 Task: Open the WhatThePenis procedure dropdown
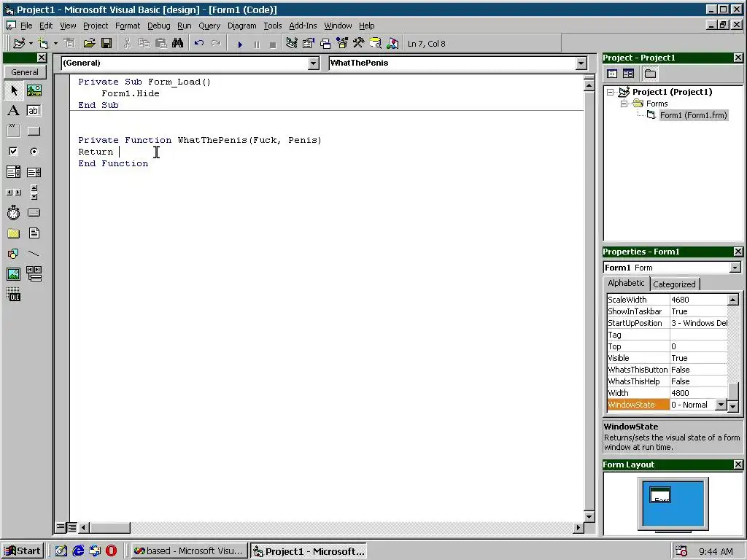pos(581,63)
